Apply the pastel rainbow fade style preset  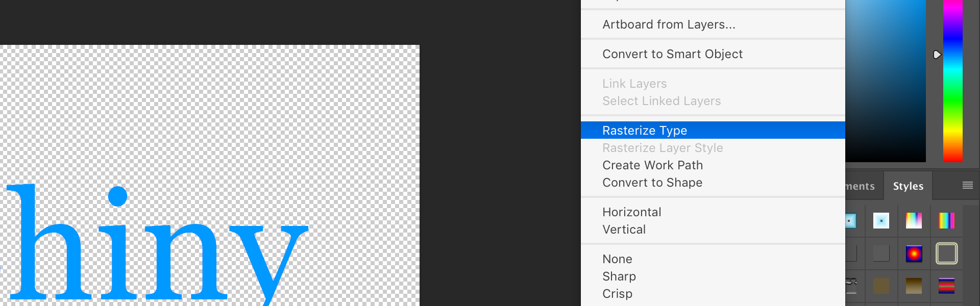click(x=914, y=221)
